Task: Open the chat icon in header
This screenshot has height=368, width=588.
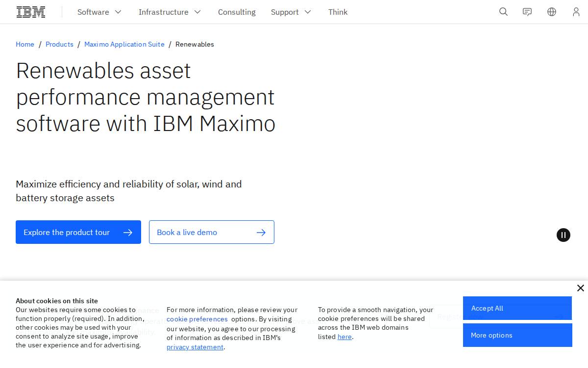Action: [x=527, y=12]
